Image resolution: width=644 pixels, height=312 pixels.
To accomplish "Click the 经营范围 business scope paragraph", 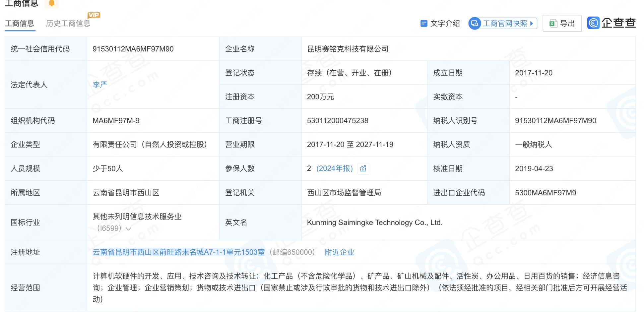I will coord(360,287).
